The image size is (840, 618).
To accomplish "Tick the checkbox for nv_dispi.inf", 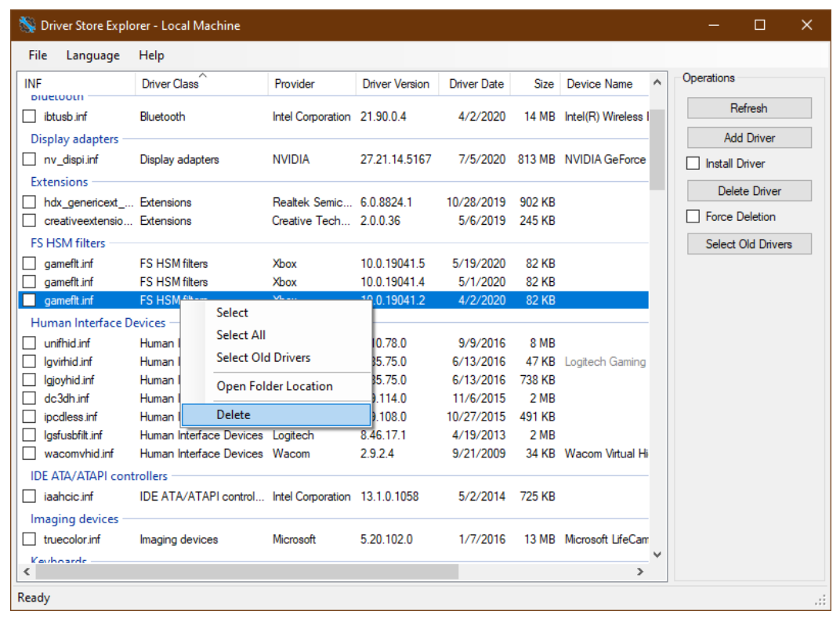I will pos(29,159).
